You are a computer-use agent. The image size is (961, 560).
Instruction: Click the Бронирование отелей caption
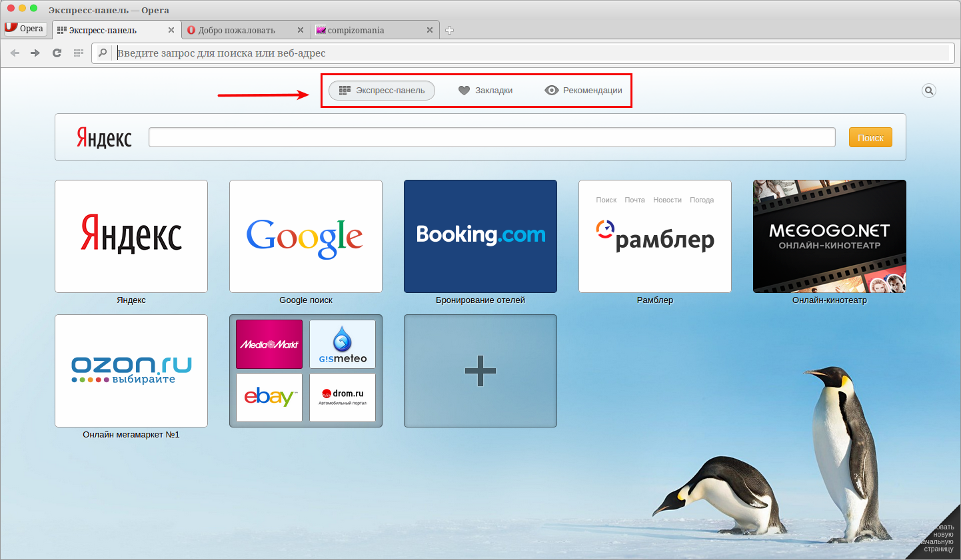(480, 300)
